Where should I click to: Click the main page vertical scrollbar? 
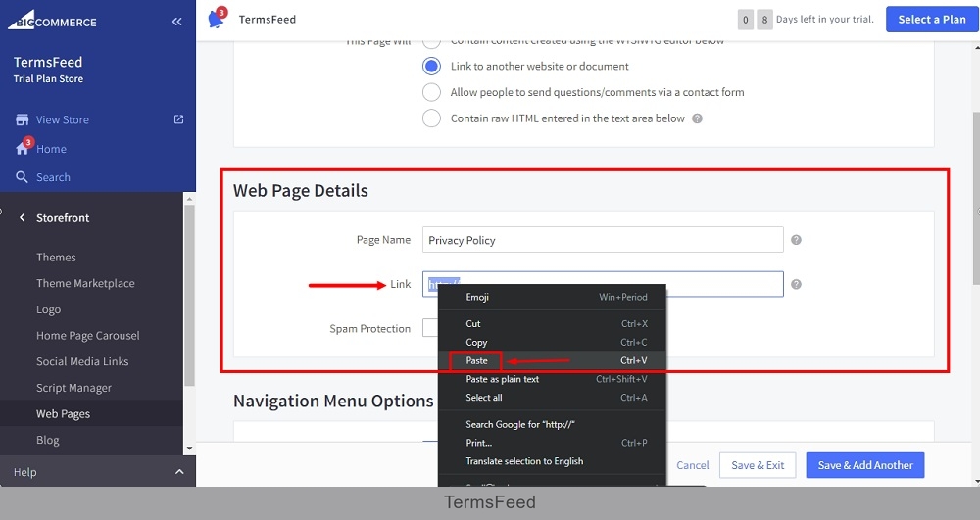(976, 199)
